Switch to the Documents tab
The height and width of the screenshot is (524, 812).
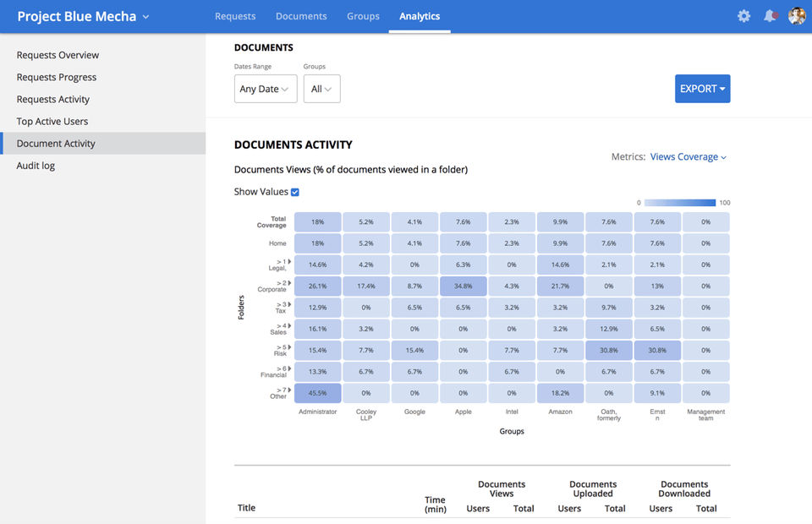[301, 16]
